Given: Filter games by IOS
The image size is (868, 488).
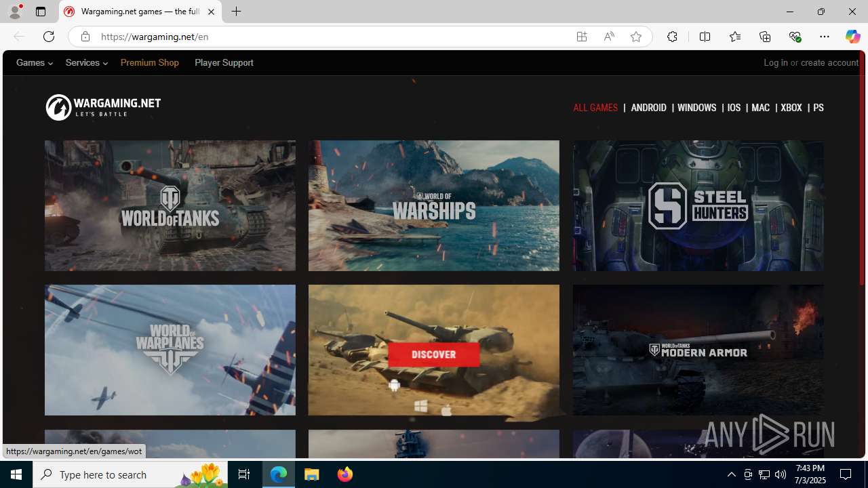Looking at the screenshot, I should (x=734, y=108).
